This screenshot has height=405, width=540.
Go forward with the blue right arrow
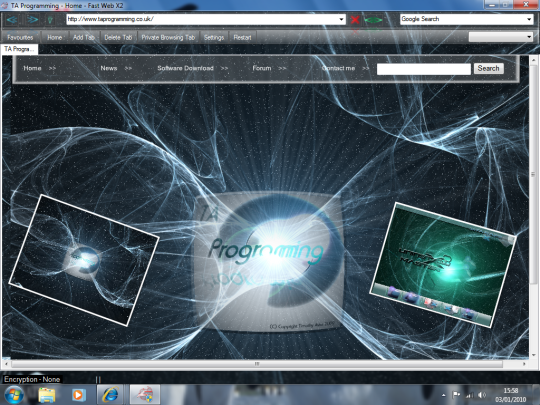33,20
